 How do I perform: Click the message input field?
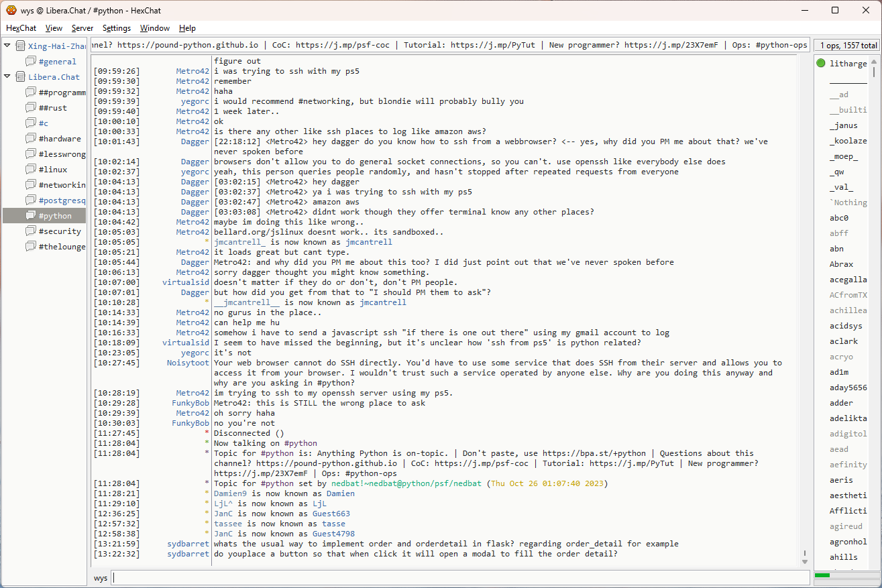460,578
